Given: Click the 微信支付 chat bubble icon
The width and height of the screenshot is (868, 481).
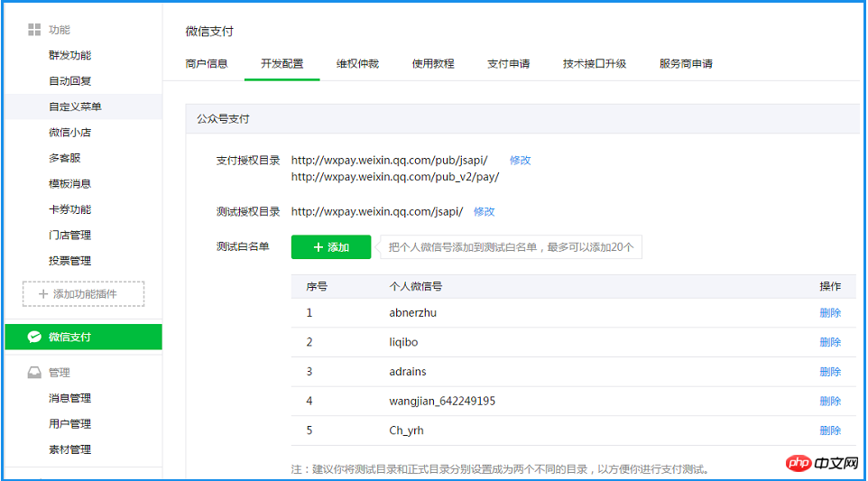Looking at the screenshot, I should 34,337.
